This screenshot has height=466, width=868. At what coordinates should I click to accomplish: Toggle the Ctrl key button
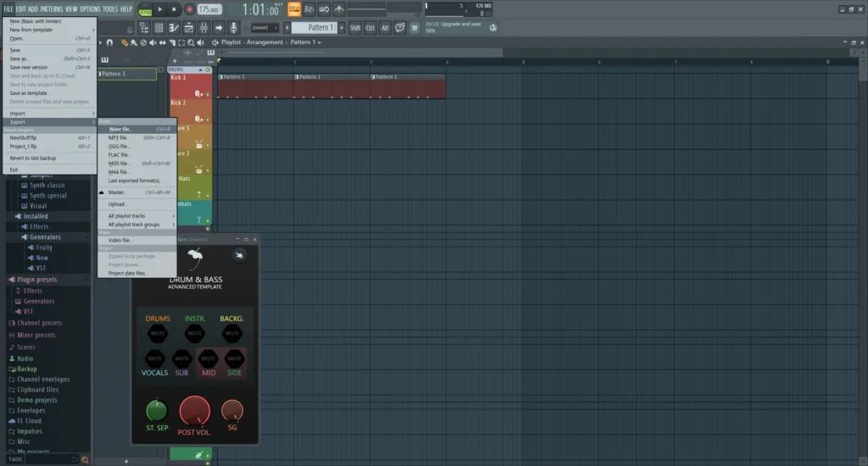click(x=370, y=28)
